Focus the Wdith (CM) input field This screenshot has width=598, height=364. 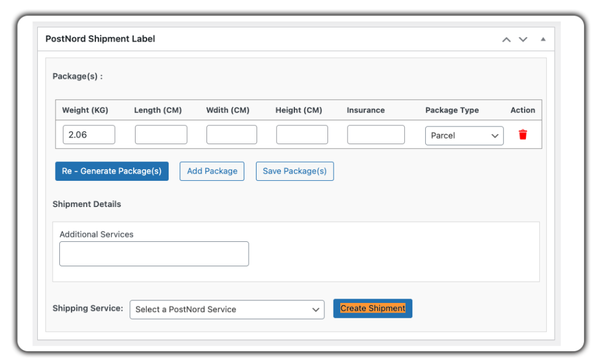(232, 134)
